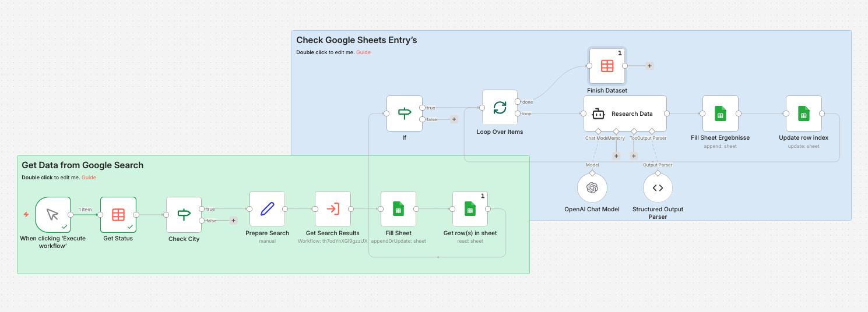The width and height of the screenshot is (868, 312).
Task: Open the Research Data agent node
Action: coord(625,114)
